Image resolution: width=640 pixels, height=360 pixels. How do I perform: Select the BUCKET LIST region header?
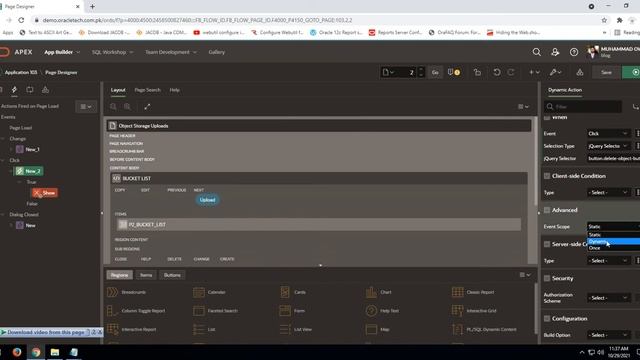click(318, 178)
